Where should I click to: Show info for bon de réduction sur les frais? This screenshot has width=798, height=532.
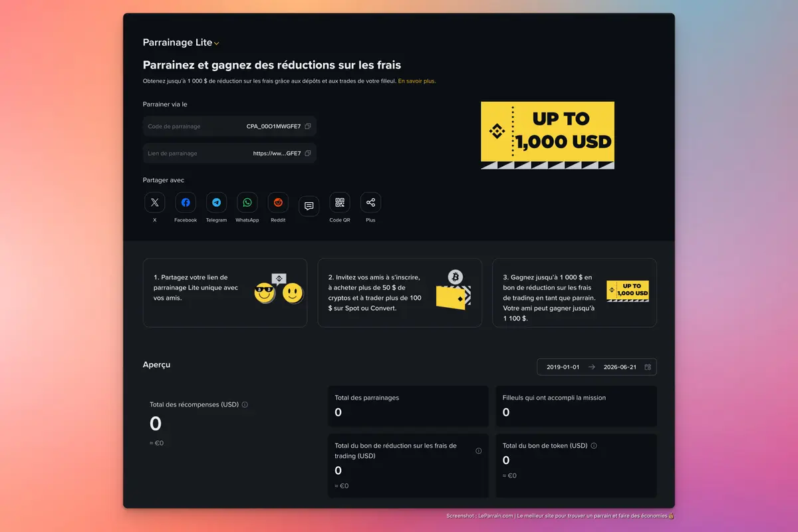[x=479, y=451]
